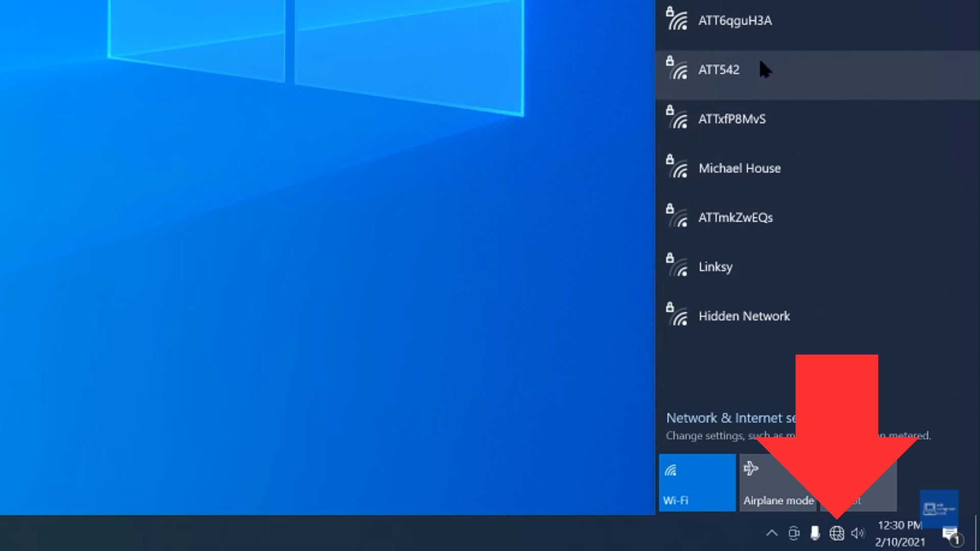
Task: Click the secured signal icon beside Linksy
Action: [x=677, y=265]
